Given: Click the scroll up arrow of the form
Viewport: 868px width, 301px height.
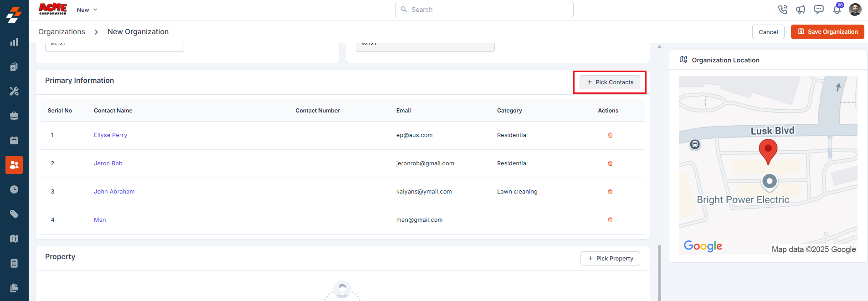Looking at the screenshot, I should pyautogui.click(x=659, y=46).
